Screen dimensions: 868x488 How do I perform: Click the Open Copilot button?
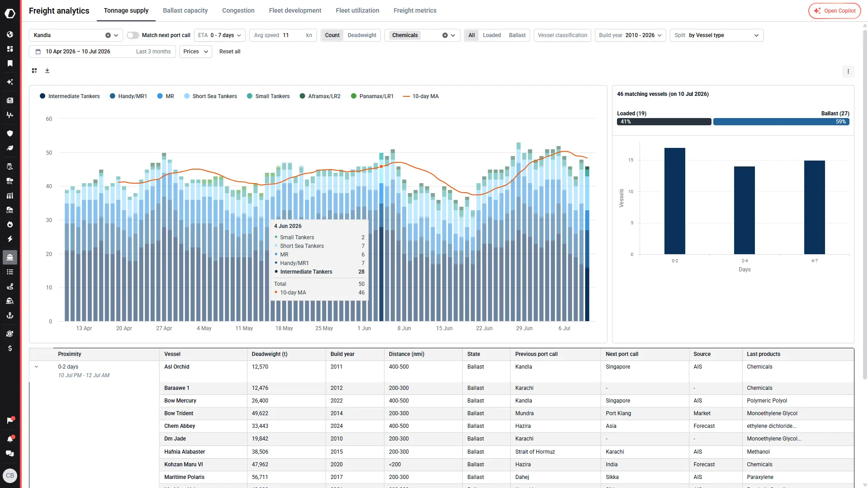[x=835, y=11]
